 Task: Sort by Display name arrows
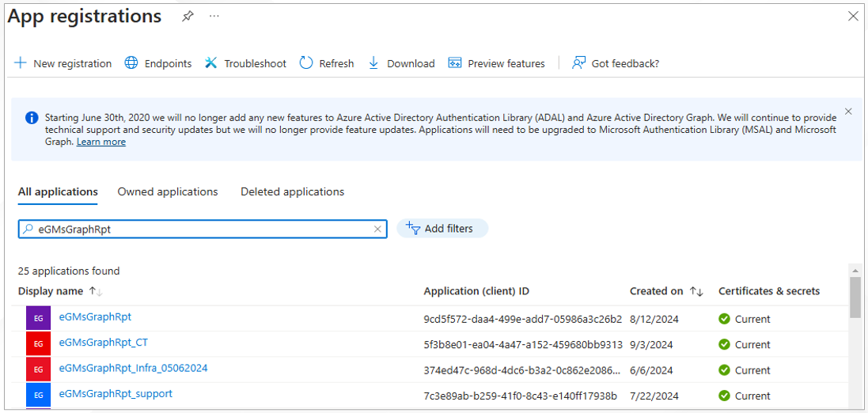pyautogui.click(x=96, y=291)
